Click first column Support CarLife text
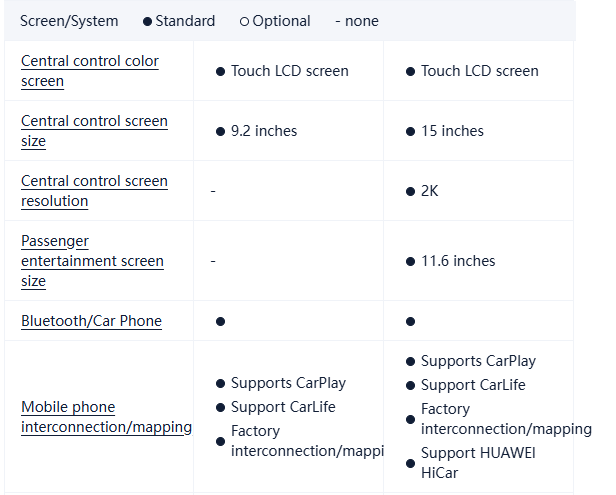 tap(283, 407)
